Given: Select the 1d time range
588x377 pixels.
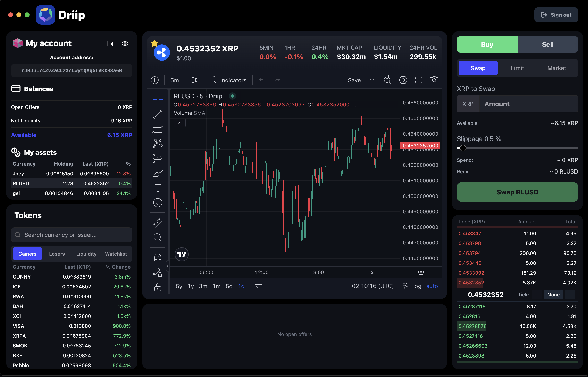Looking at the screenshot, I should click(x=241, y=286).
